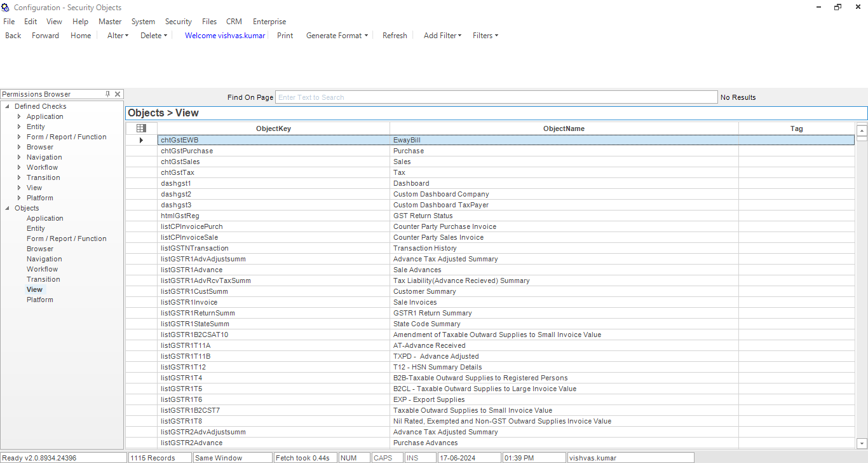Sort by the ObjectName column header
The image size is (868, 463).
pos(564,128)
